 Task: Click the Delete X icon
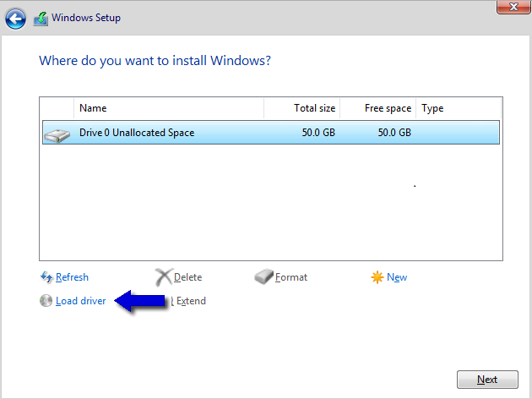164,277
